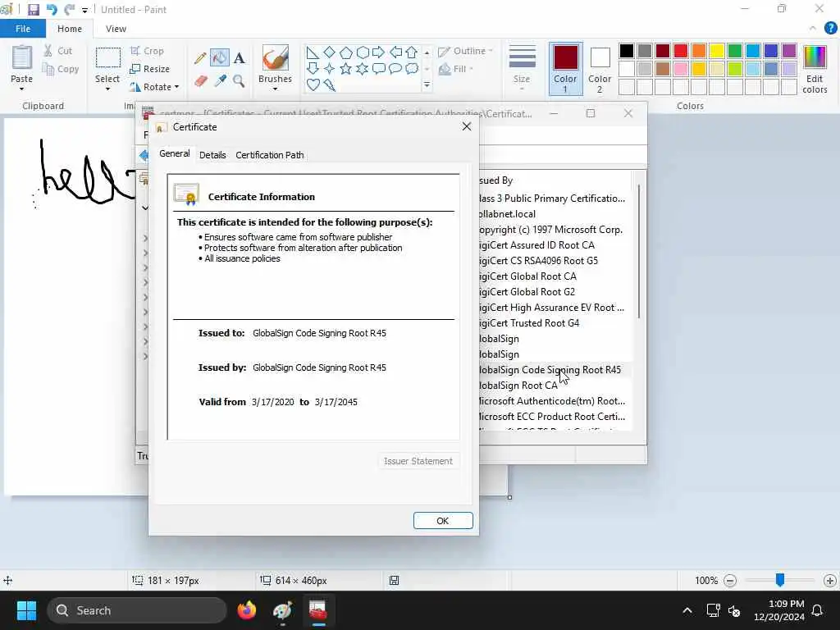The height and width of the screenshot is (630, 840).
Task: Select the Pencil tool in Paint
Action: point(201,58)
